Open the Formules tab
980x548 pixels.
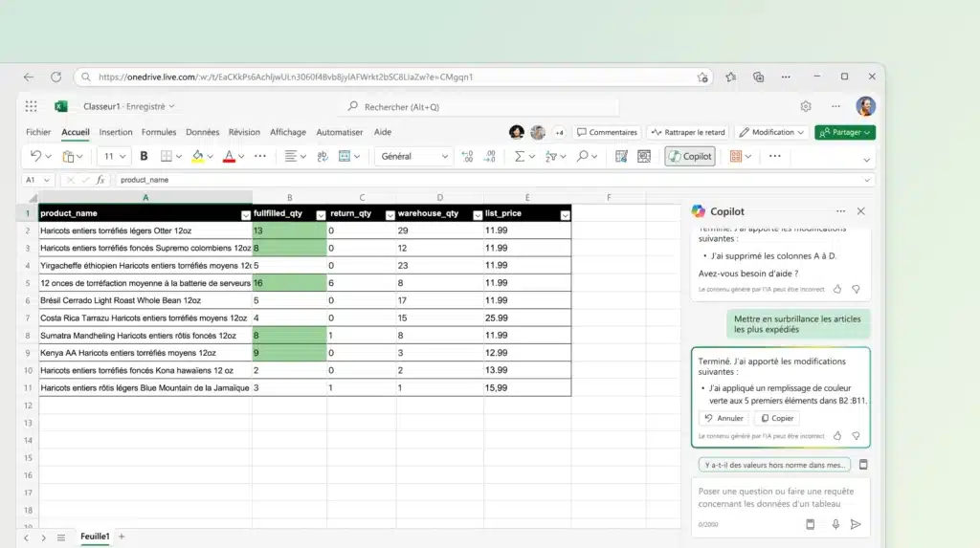[x=159, y=132]
